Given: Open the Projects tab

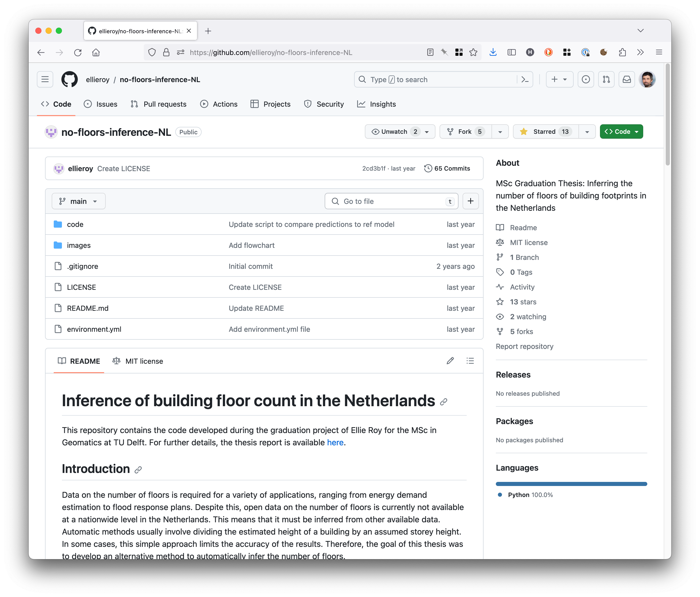Looking at the screenshot, I should pyautogui.click(x=271, y=104).
